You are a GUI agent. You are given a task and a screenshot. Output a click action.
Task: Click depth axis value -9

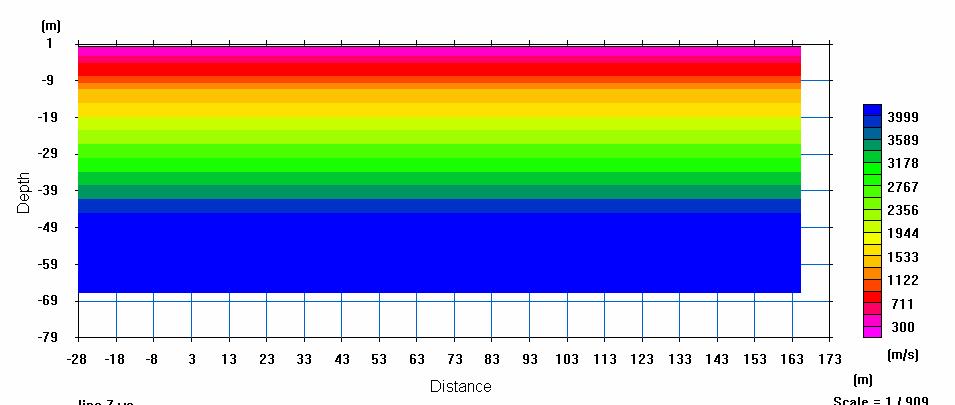47,80
